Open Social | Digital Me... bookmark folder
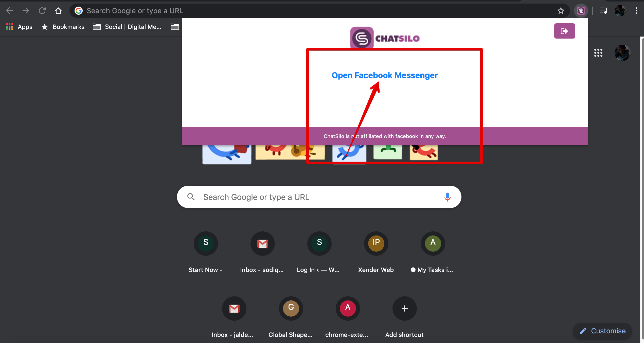Viewport: 644px width, 343px height. pos(127,27)
